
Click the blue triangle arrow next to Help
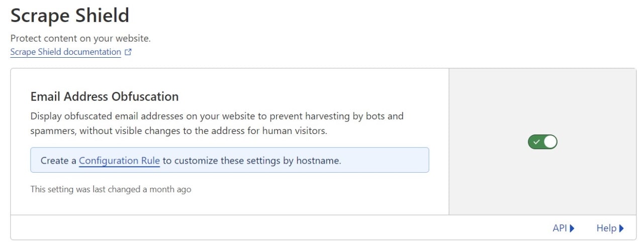(621, 228)
